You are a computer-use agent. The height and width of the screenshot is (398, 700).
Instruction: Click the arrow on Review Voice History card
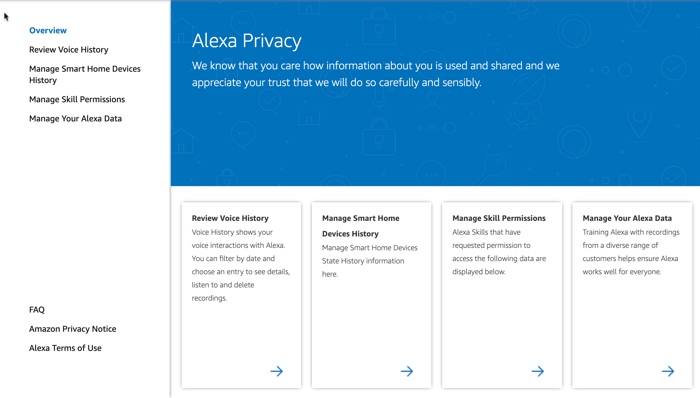point(277,371)
